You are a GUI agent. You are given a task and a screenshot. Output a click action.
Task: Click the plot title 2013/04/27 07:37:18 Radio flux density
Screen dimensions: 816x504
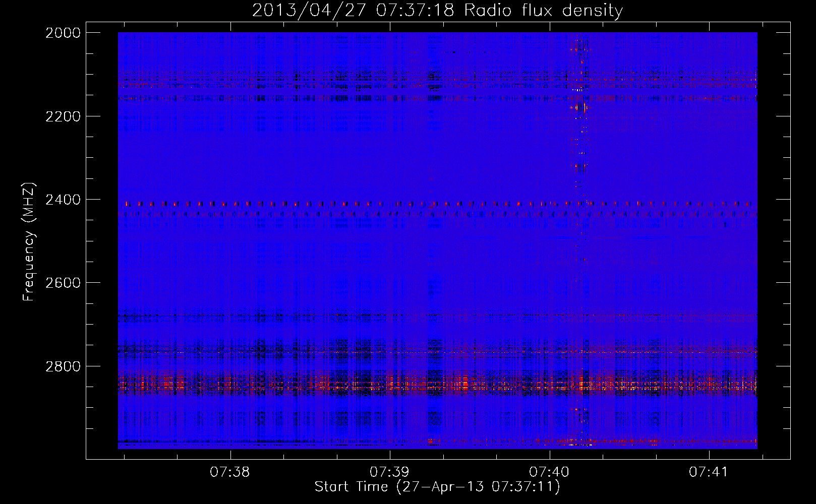tap(437, 11)
